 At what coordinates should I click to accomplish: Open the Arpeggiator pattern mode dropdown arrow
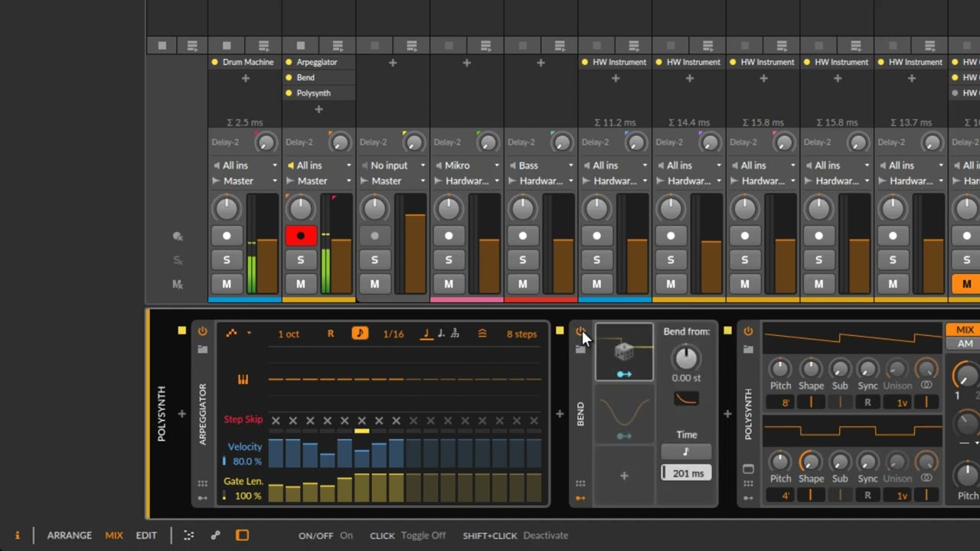[249, 334]
